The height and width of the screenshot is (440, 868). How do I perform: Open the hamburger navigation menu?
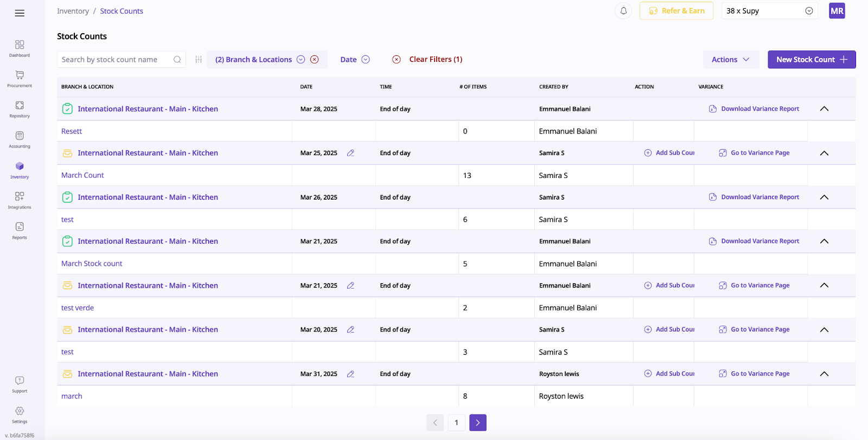20,13
